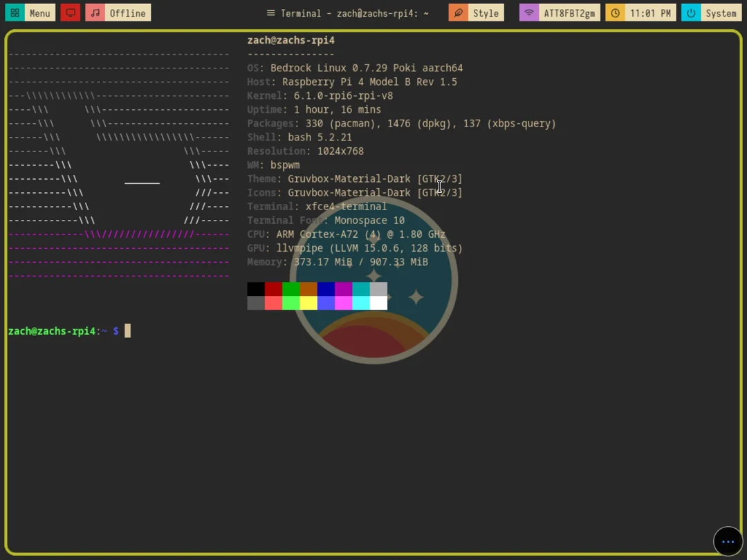
Task: Select the Terminal window title in the bar
Action: click(x=353, y=12)
